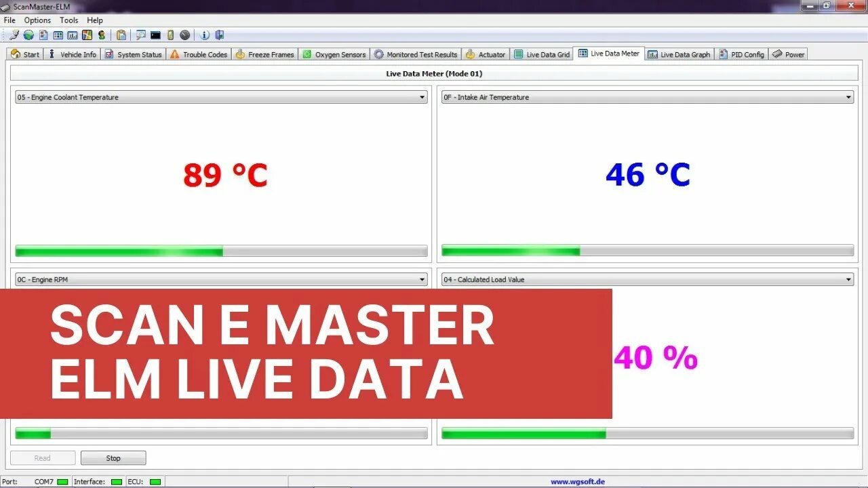Click the battery cylinder toolbar icon
The image size is (868, 488).
coord(170,35)
